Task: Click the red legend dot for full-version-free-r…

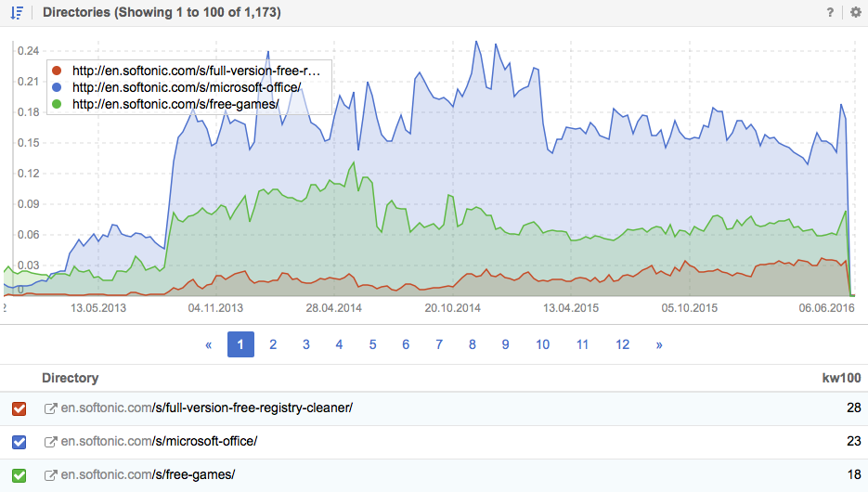Action: (x=58, y=71)
